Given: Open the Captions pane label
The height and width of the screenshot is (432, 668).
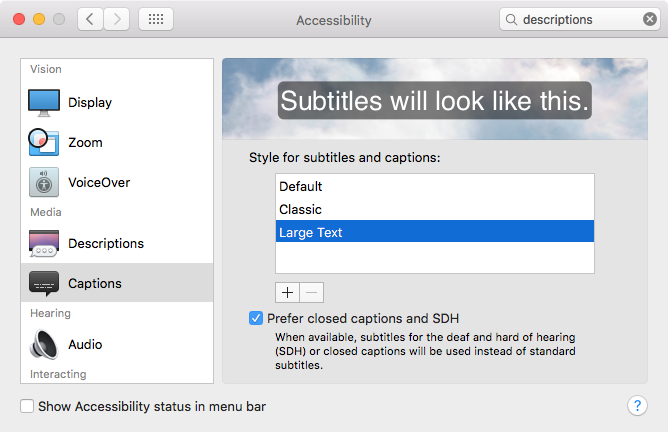Looking at the screenshot, I should pos(95,283).
